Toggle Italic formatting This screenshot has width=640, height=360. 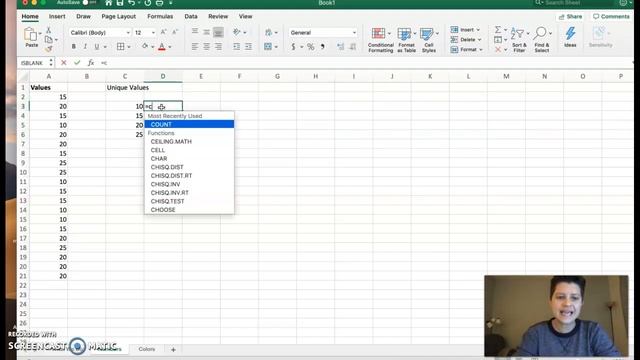(85, 47)
